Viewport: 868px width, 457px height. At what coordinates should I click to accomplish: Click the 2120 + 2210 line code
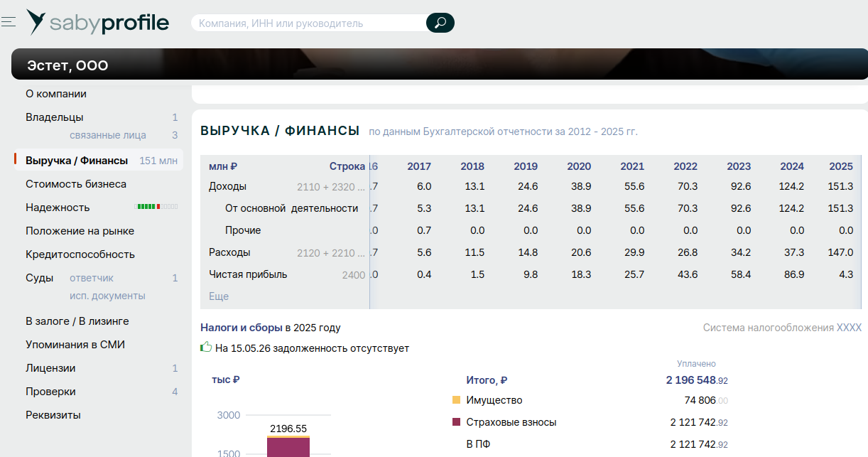pyautogui.click(x=331, y=253)
